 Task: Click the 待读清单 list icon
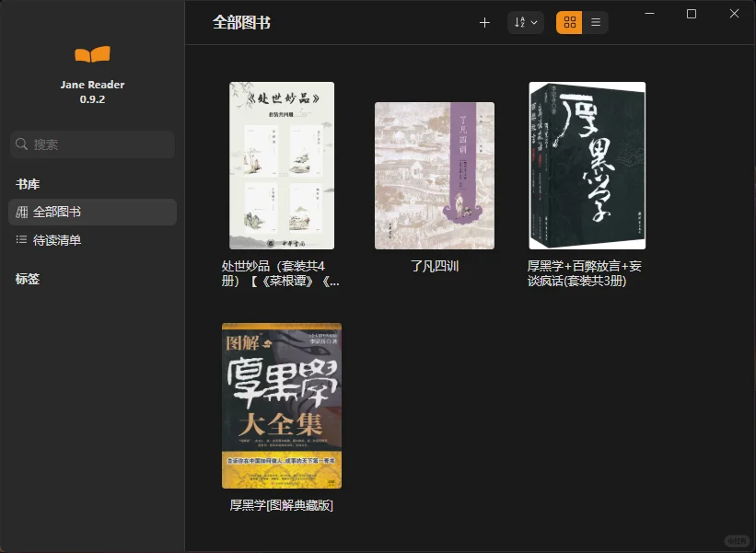(x=22, y=240)
